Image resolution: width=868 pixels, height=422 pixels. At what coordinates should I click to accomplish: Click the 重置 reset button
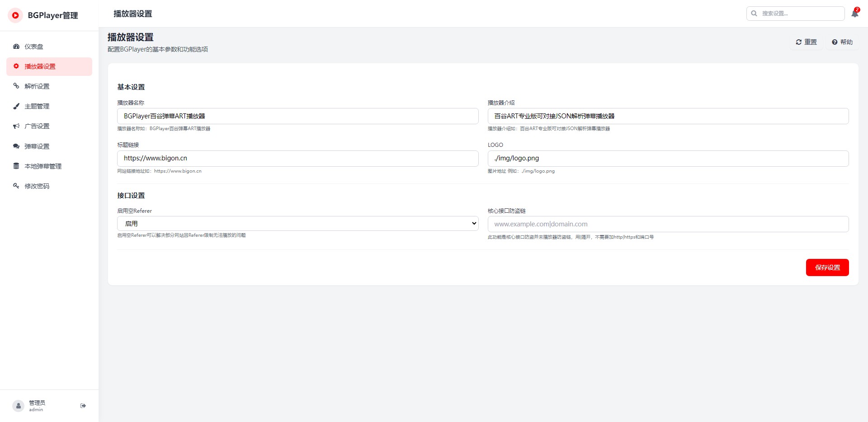point(806,42)
